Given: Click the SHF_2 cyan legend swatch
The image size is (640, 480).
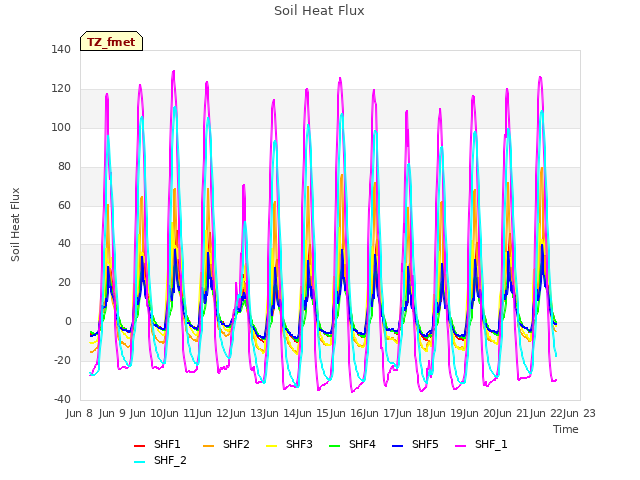Looking at the screenshot, I should [x=139, y=462].
